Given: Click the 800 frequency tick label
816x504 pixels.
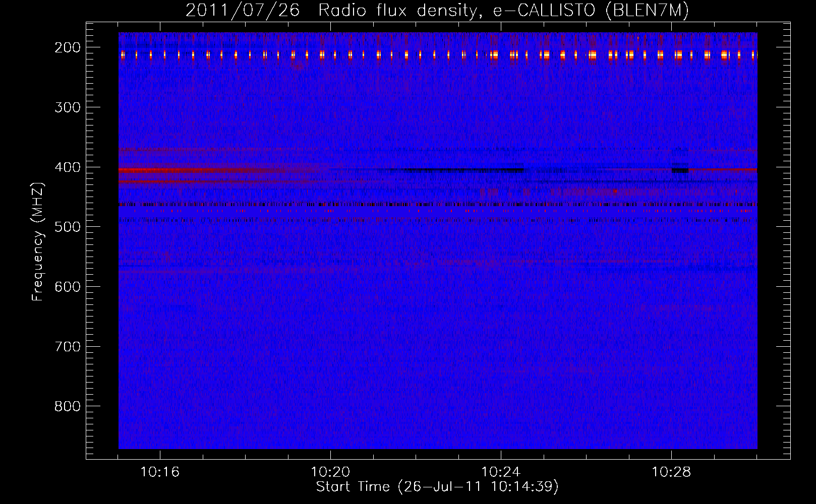Looking at the screenshot, I should click(68, 406).
